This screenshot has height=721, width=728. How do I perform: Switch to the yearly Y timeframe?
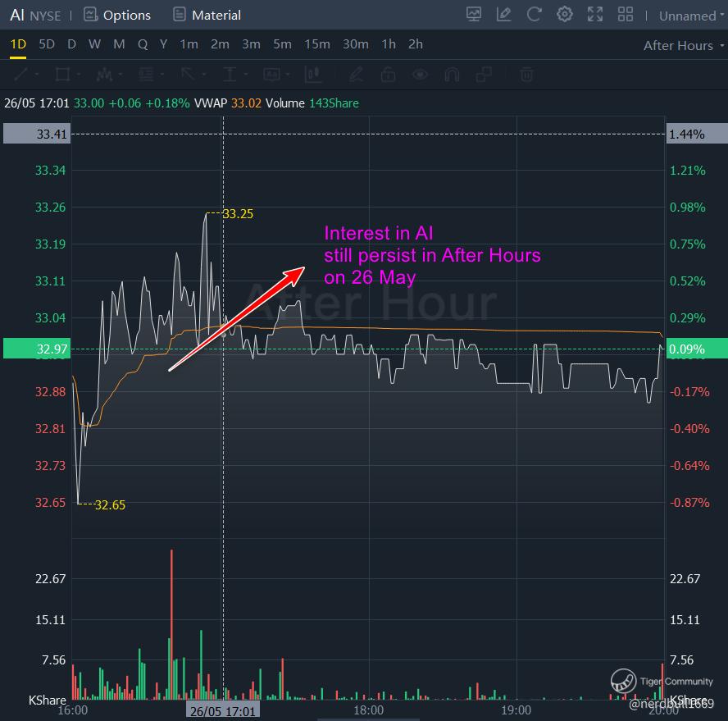pos(163,44)
